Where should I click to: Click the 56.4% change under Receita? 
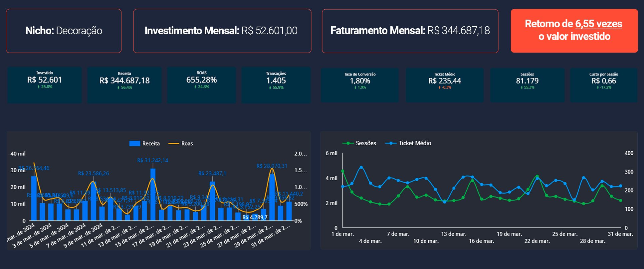point(125,87)
